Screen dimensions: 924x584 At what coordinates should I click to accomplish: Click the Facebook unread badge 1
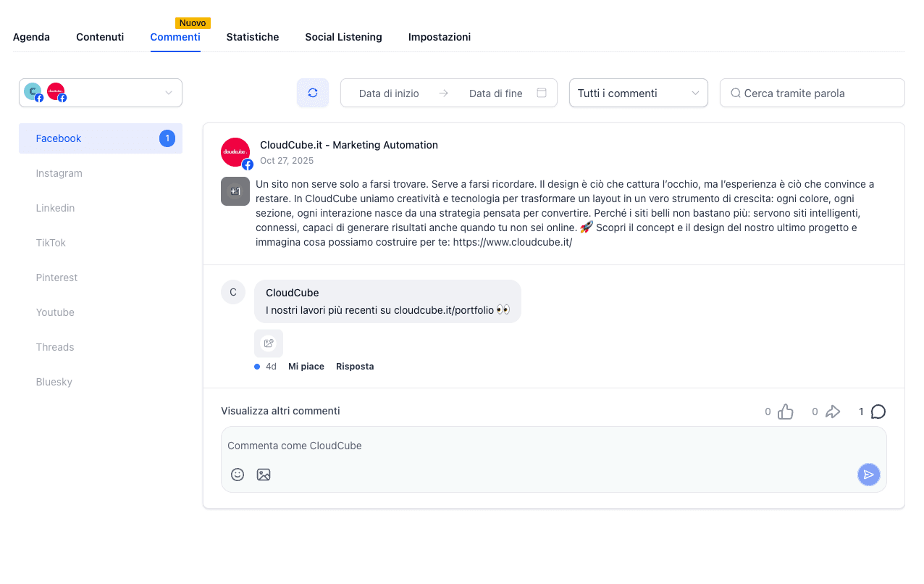[x=167, y=138]
